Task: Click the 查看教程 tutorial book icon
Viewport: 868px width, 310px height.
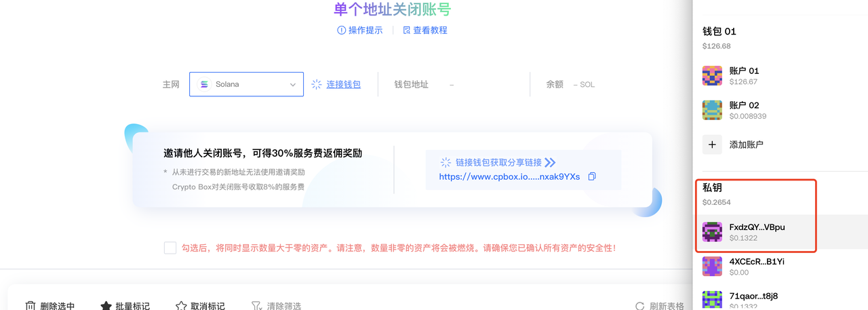Action: coord(407,31)
